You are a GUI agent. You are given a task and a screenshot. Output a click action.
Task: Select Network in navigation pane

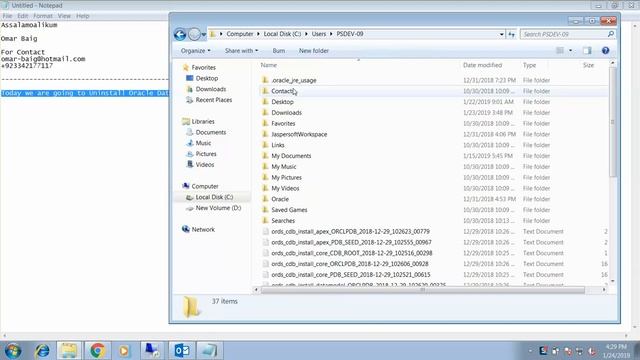203,229
